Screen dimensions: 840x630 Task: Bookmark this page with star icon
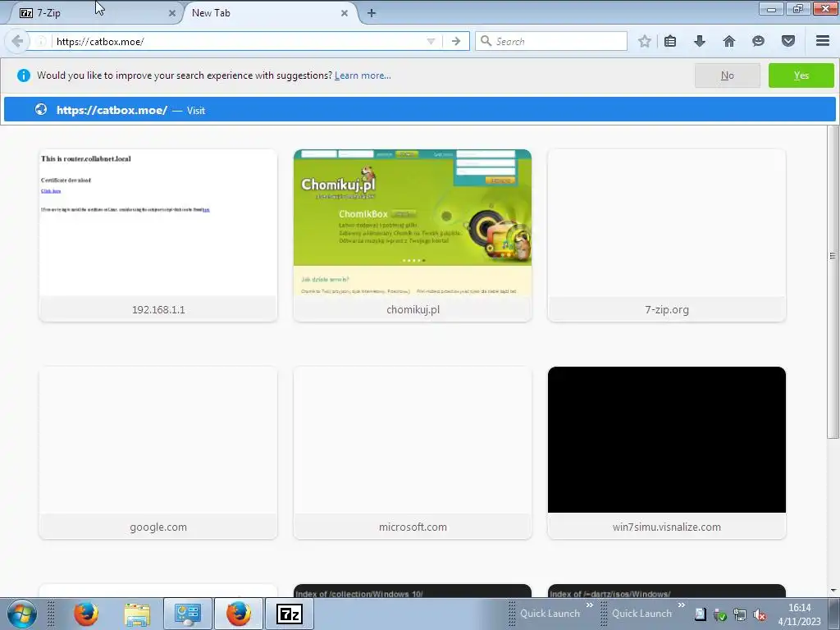(x=645, y=41)
